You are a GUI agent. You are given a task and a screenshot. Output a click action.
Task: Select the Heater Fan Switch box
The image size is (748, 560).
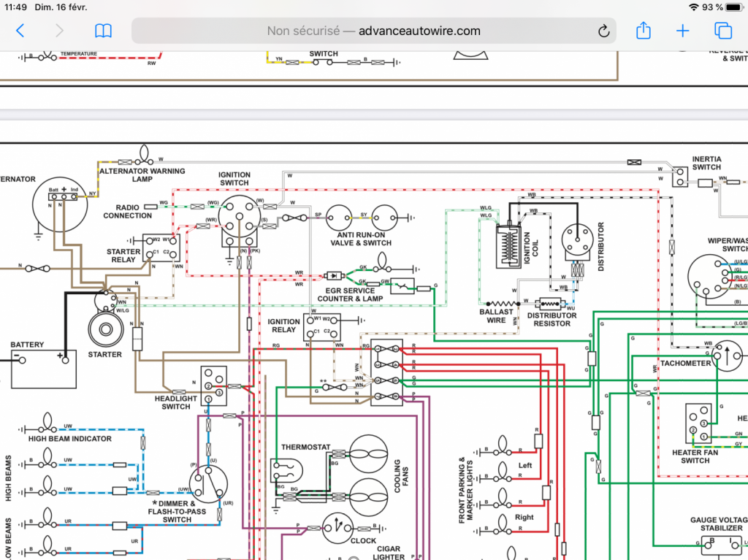click(698, 423)
